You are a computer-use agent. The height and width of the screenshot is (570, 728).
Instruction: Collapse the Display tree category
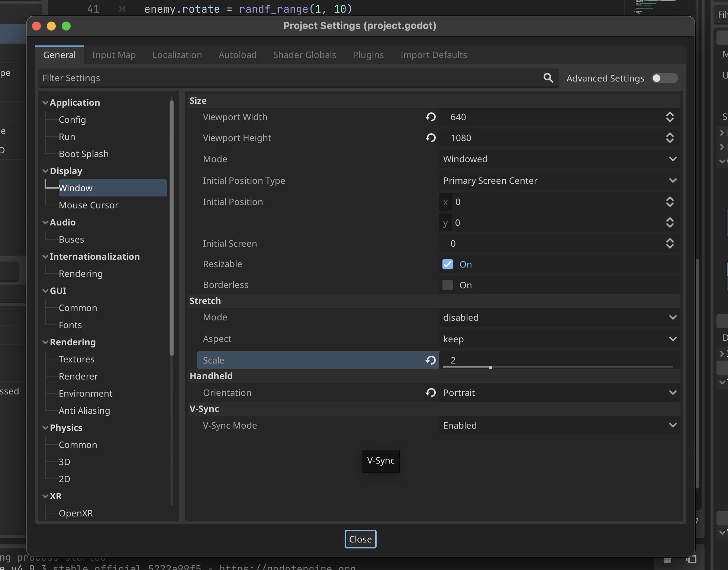45,171
